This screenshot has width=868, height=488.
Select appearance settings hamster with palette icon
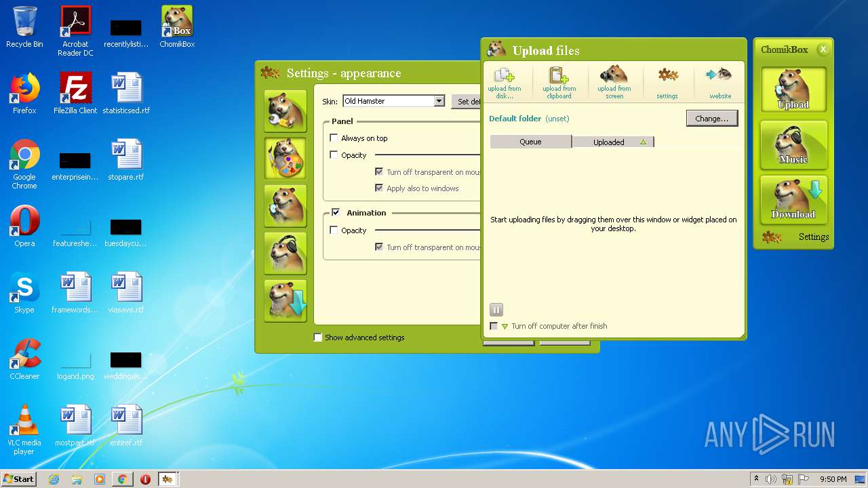[x=285, y=157]
